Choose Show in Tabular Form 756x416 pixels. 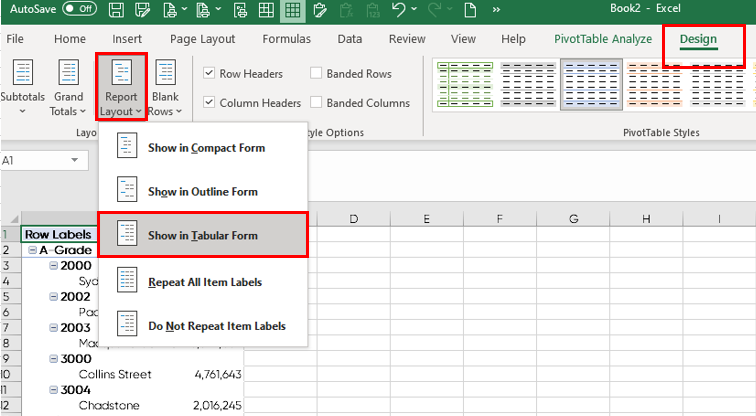coord(202,235)
